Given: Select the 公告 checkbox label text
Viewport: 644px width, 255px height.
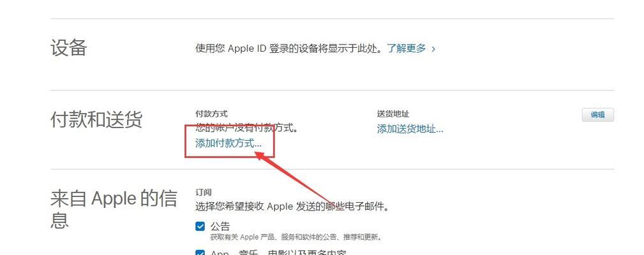Looking at the screenshot, I should click(220, 226).
